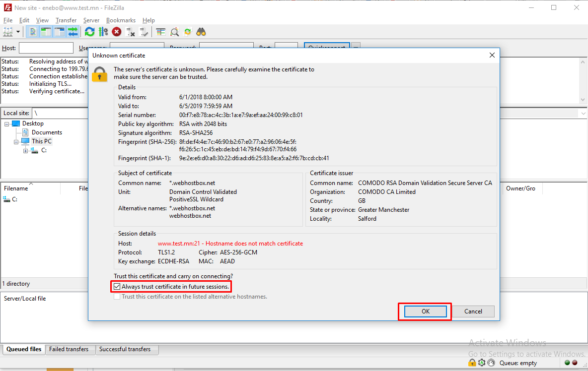
Task: Click the binoculars file search icon
Action: coord(201,32)
